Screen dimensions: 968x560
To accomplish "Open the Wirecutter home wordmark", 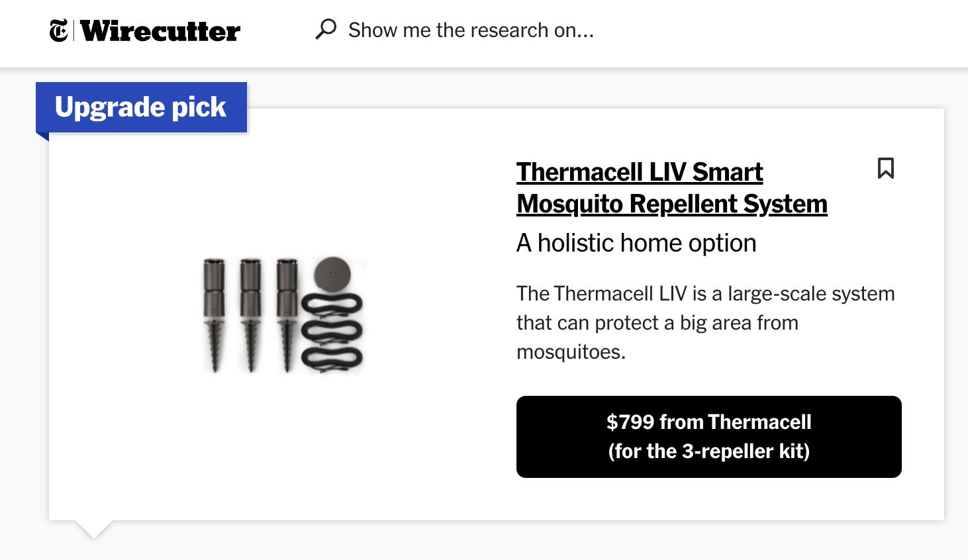I will pyautogui.click(x=160, y=31).
